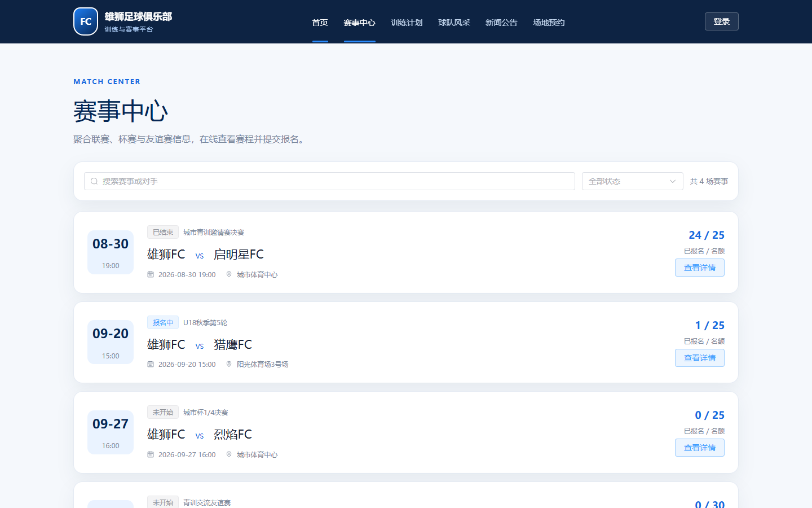Click the location pin beside 阳光体育场3号场

click(x=229, y=364)
